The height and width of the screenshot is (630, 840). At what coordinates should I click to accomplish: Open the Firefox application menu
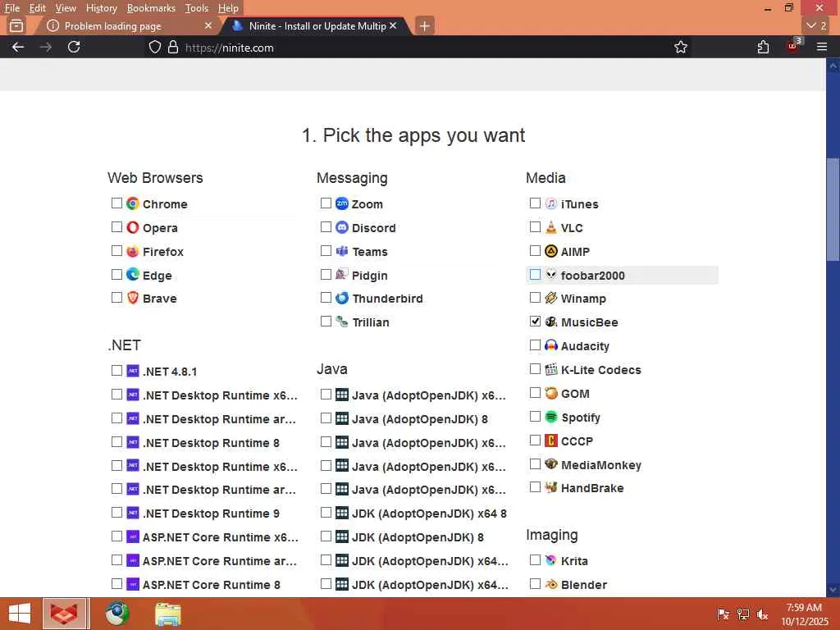pos(821,47)
